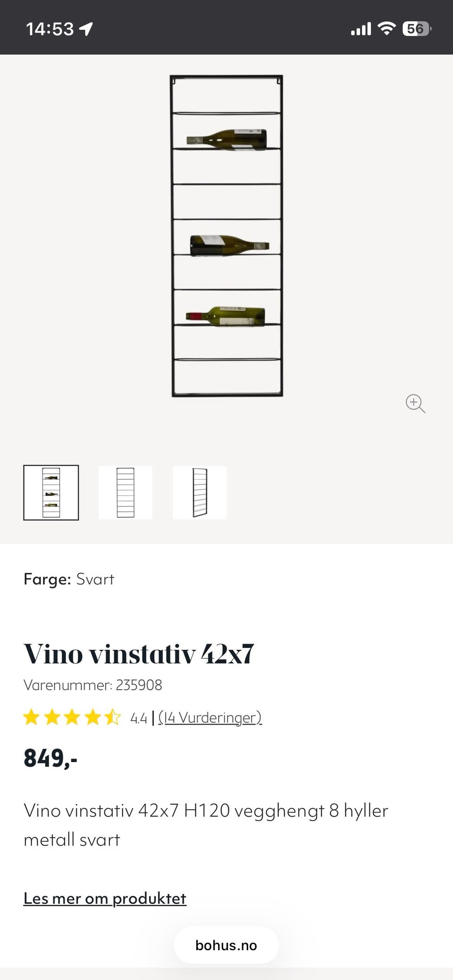
Task: Select second thumbnail showing empty rack front
Action: [x=126, y=492]
